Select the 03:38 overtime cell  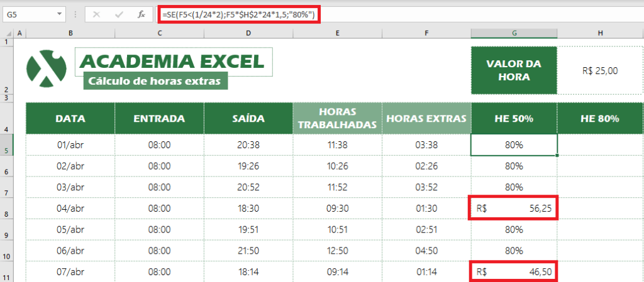click(x=426, y=144)
